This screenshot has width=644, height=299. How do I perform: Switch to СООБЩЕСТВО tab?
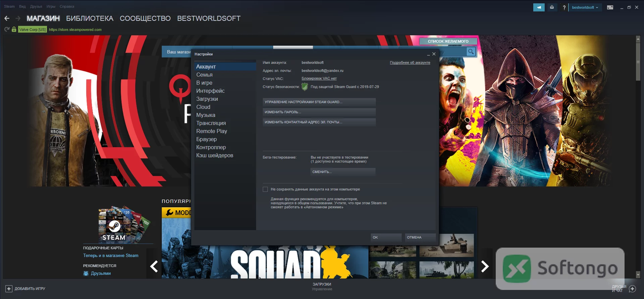tap(145, 18)
